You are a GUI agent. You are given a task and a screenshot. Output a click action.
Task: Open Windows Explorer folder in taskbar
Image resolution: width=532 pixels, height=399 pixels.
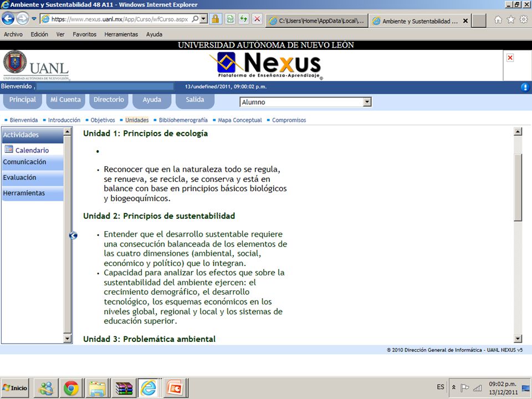tap(97, 388)
